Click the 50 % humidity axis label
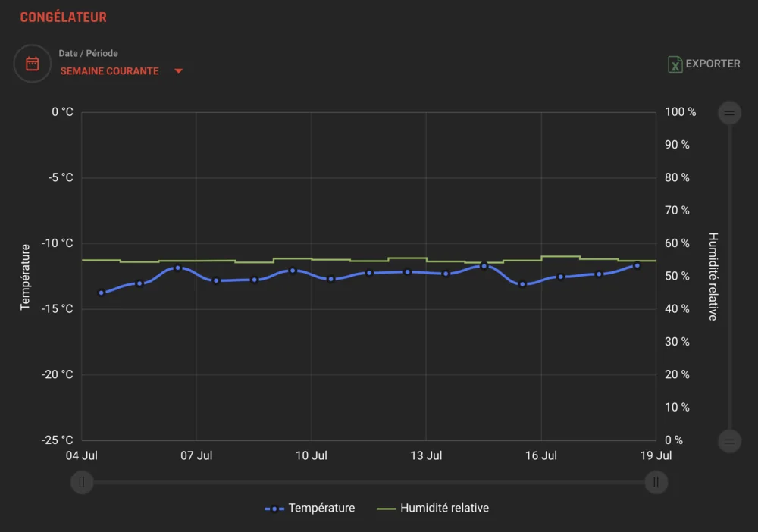 point(677,276)
